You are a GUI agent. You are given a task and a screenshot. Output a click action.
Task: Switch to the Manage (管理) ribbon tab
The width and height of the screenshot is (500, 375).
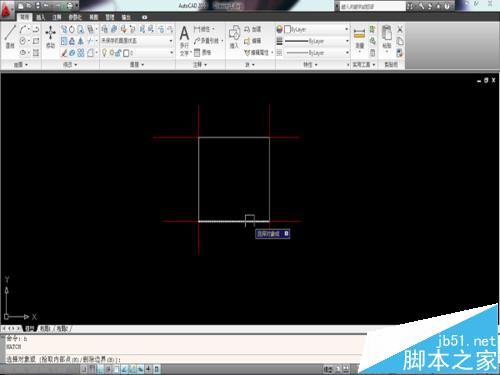tap(110, 17)
